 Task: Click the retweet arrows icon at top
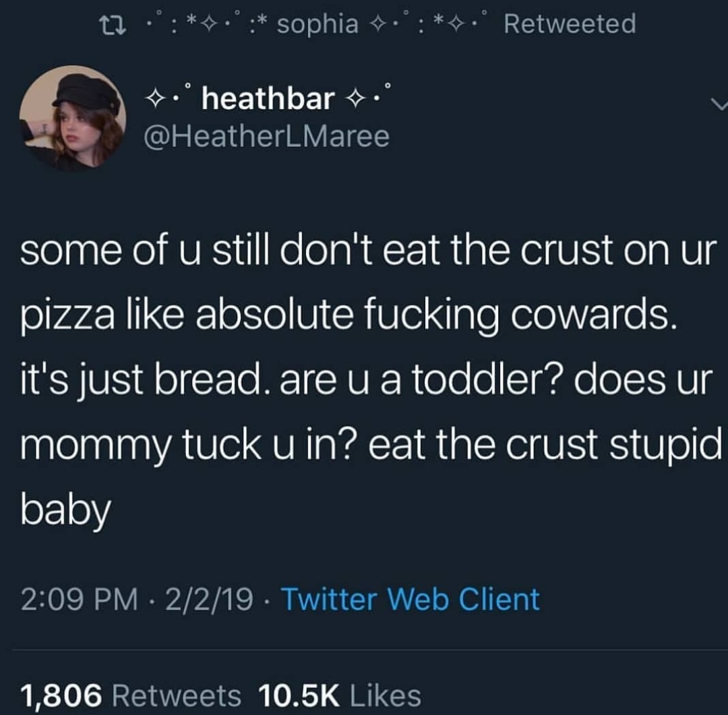(113, 26)
